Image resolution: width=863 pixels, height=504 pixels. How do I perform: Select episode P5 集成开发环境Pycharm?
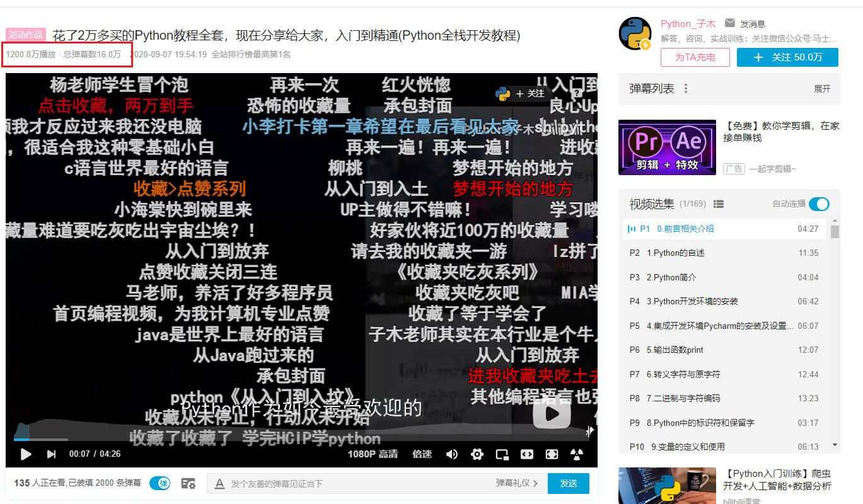tap(724, 326)
